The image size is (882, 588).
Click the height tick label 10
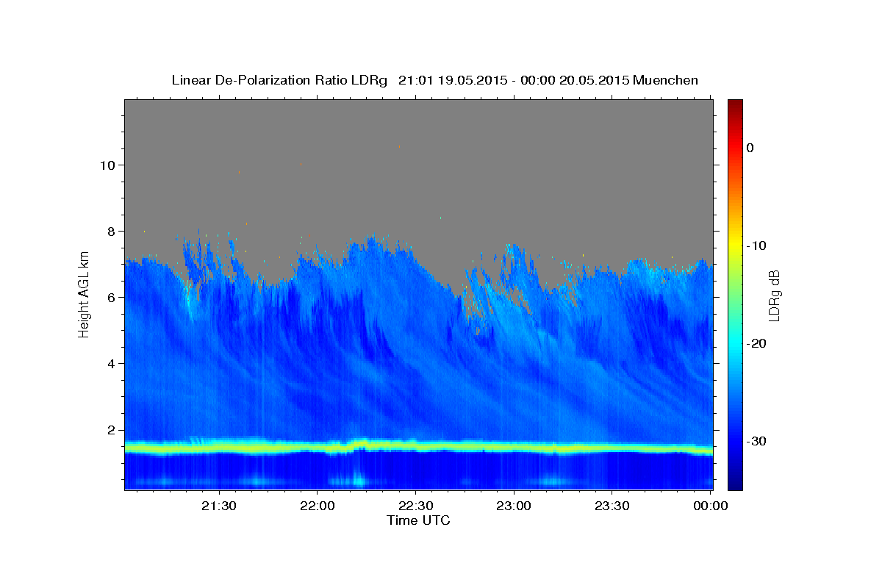[109, 165]
